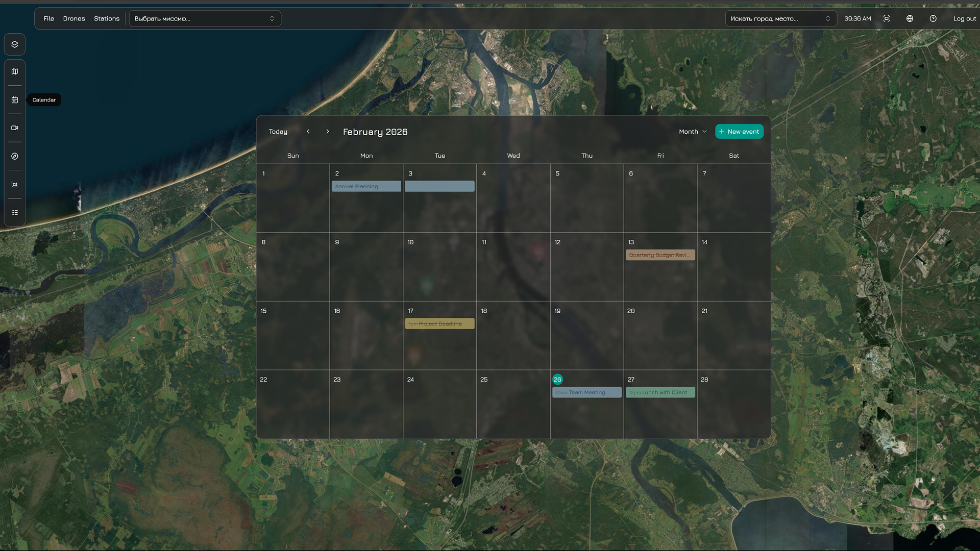Open the city search combo box

(780, 18)
